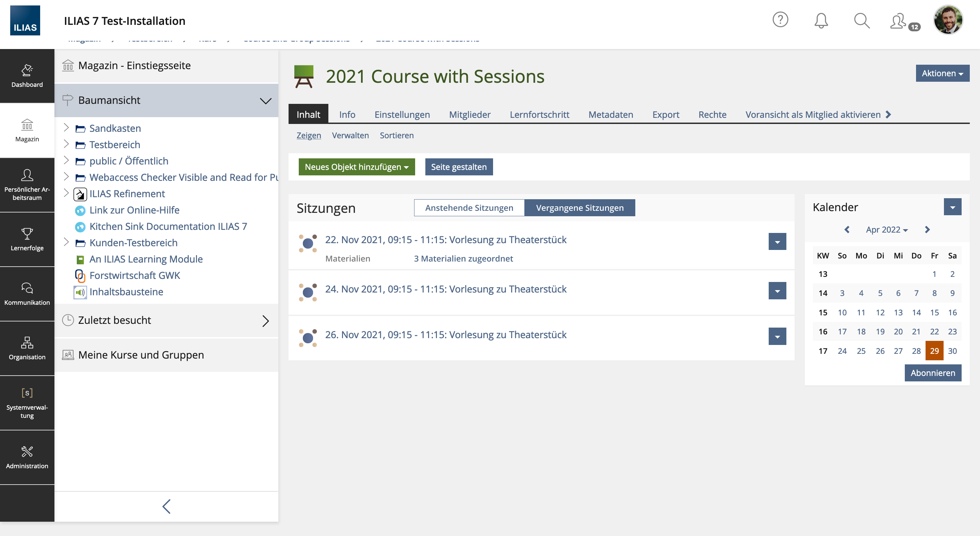Screen dimensions: 980x536
Task: Open Dashboard in the sidebar
Action: [27, 76]
